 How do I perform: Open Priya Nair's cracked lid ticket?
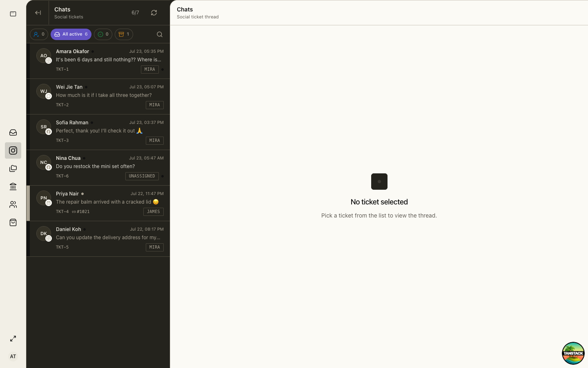tap(98, 203)
